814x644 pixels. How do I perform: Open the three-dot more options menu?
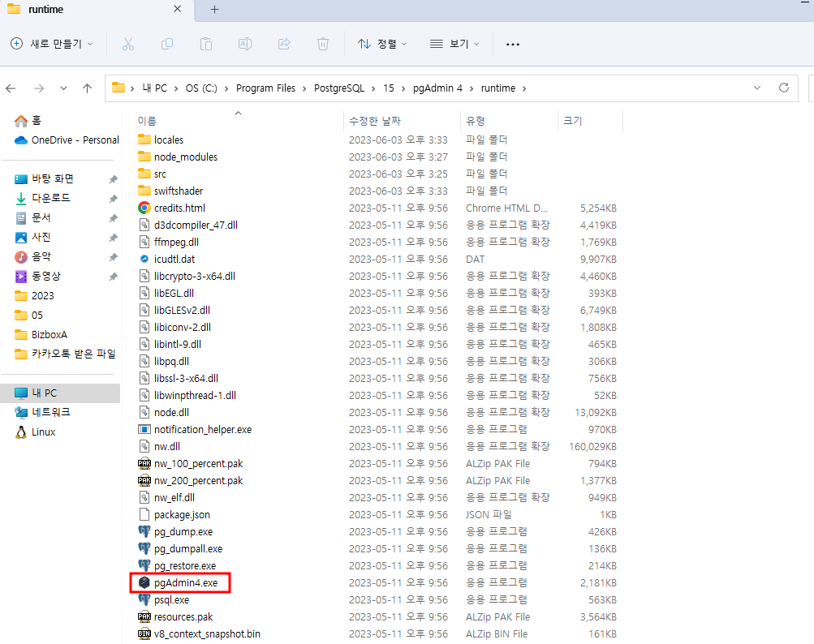coord(513,44)
